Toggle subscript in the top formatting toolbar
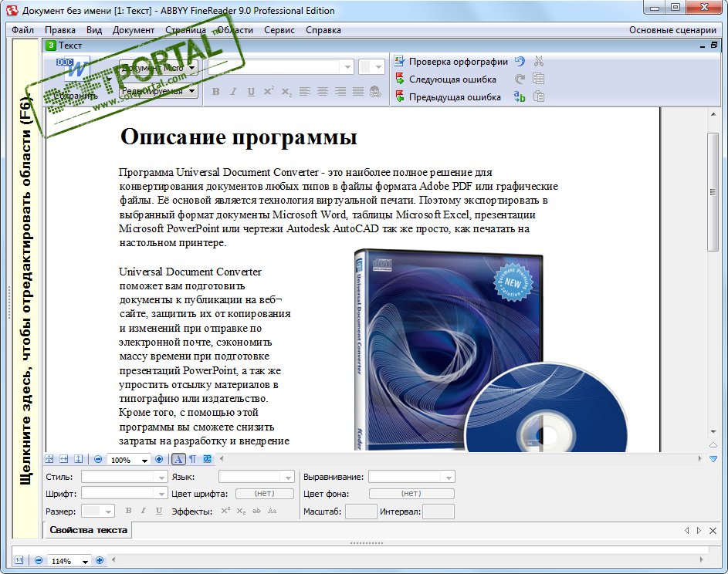This screenshot has width=728, height=574. (286, 91)
